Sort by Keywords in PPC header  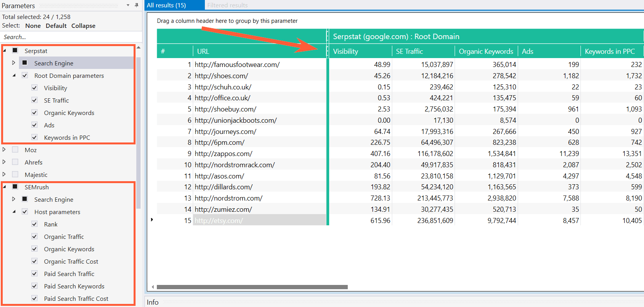click(x=612, y=51)
